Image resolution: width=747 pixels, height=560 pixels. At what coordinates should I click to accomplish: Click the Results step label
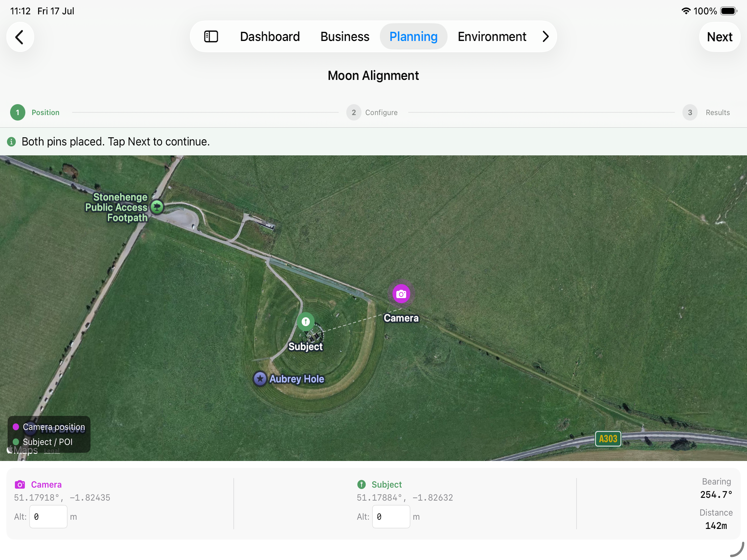click(718, 112)
